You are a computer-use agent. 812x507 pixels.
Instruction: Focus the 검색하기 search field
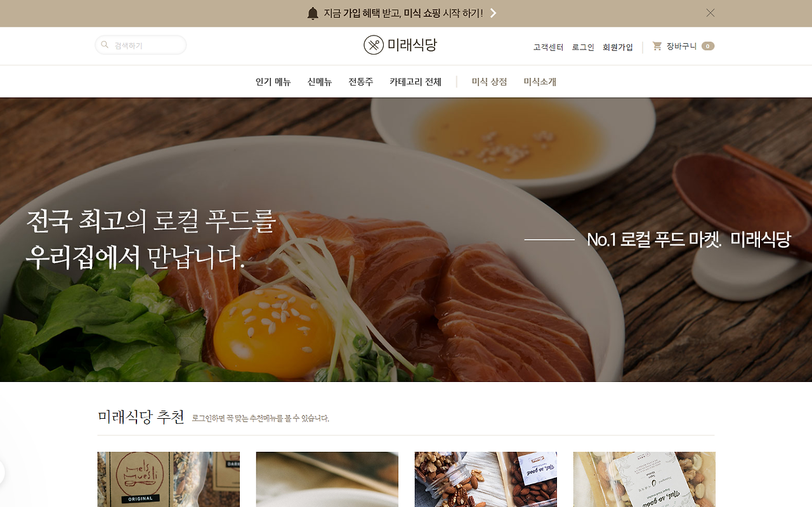pyautogui.click(x=141, y=45)
